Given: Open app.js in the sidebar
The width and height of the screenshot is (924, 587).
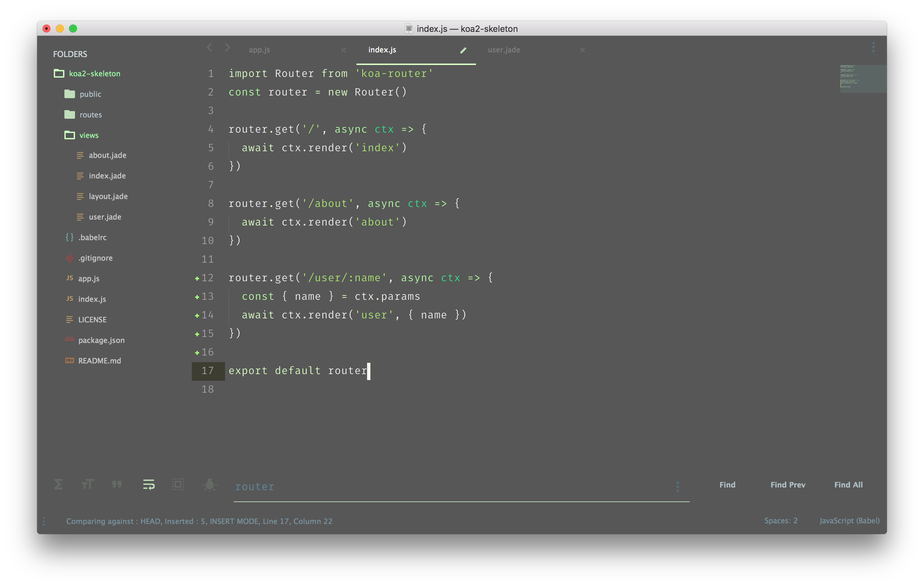Looking at the screenshot, I should click(89, 279).
